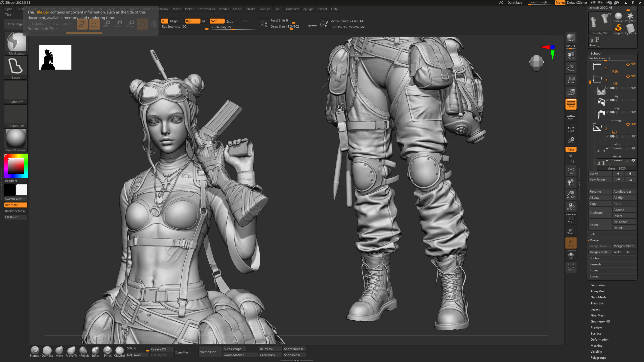
Task: Click the Move view icon
Action: tap(571, 183)
